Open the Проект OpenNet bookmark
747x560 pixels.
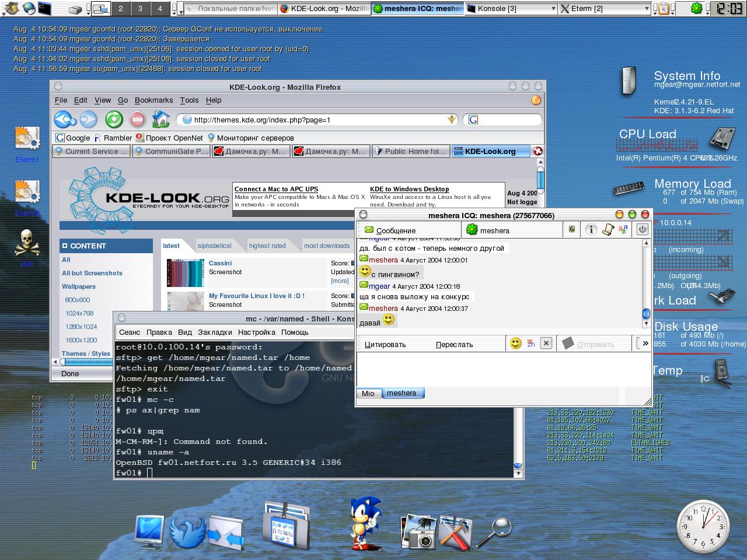point(169,138)
